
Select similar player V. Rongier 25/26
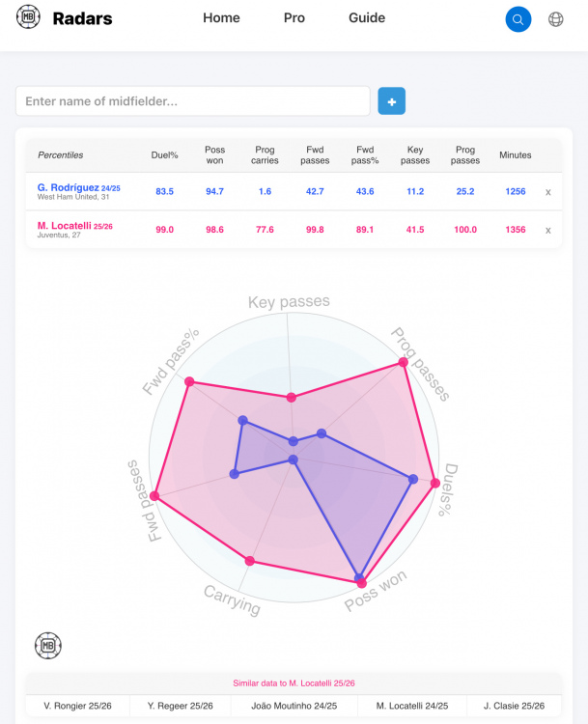point(77,707)
